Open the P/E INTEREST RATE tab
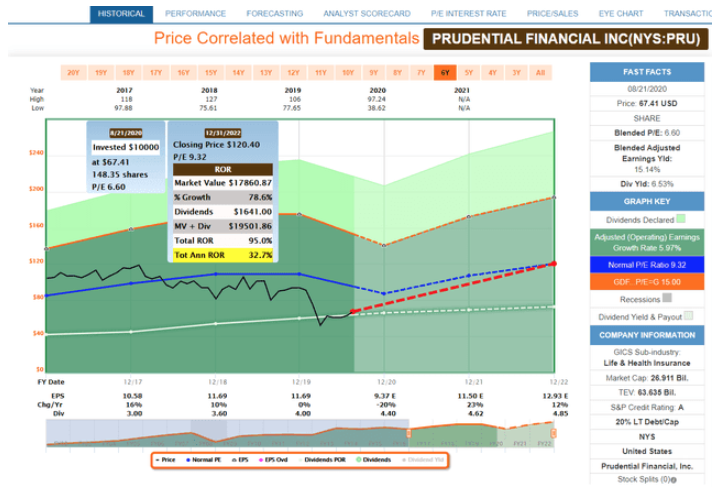This screenshot has width=717, height=487. click(x=468, y=14)
